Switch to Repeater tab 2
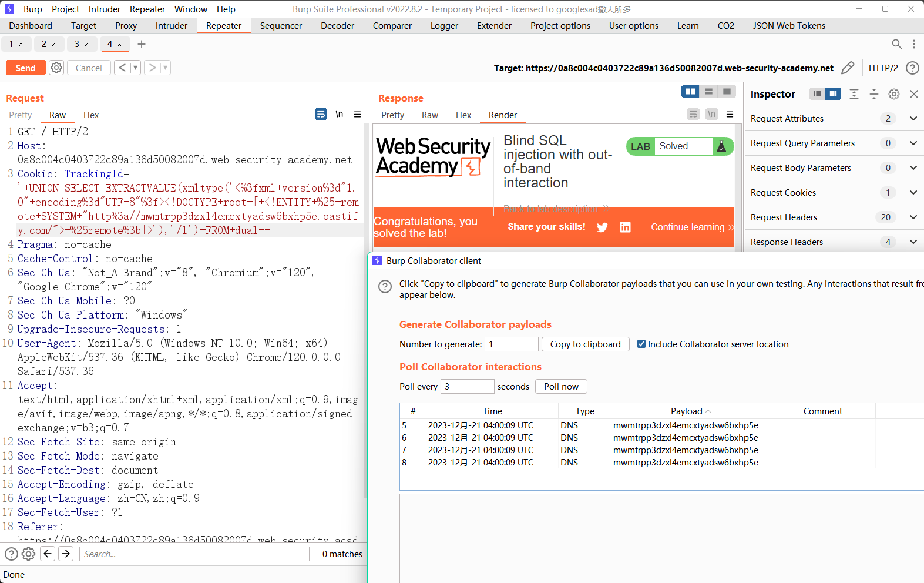This screenshot has height=583, width=924. tap(44, 44)
